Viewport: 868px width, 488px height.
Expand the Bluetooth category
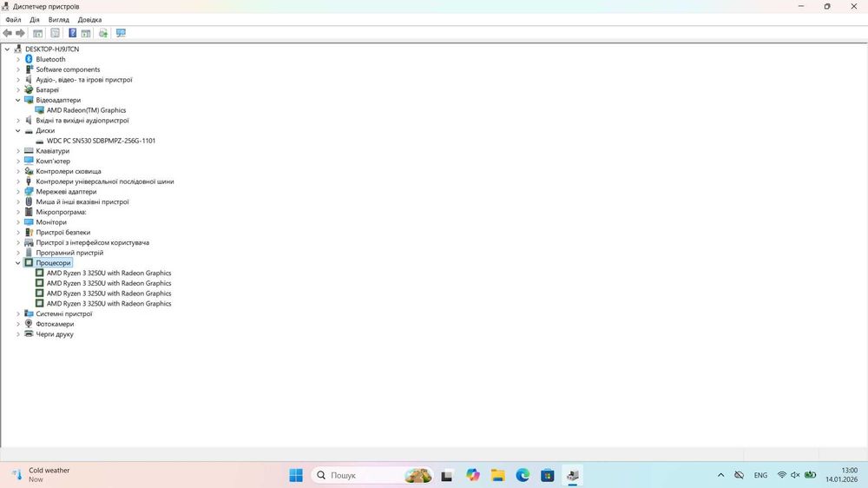[17, 59]
